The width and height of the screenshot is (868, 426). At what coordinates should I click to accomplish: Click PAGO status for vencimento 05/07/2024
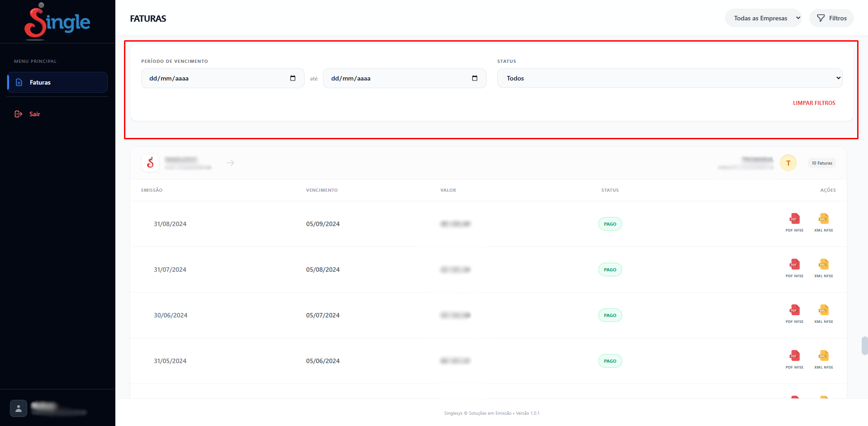point(610,315)
